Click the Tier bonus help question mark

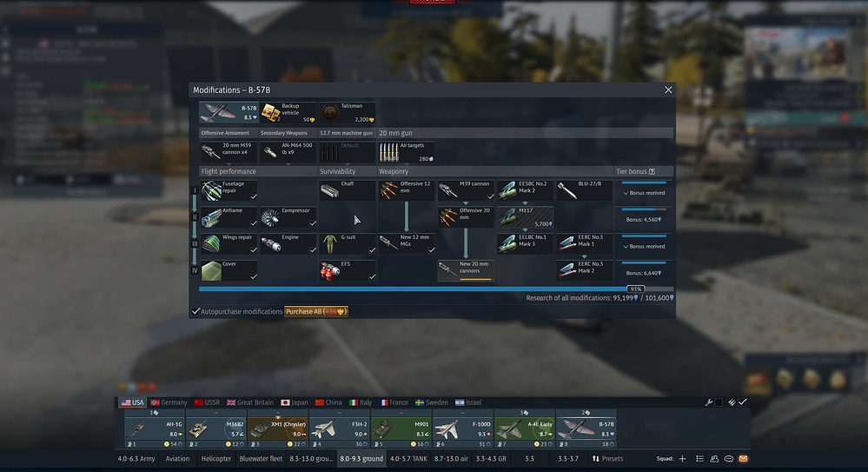(652, 171)
